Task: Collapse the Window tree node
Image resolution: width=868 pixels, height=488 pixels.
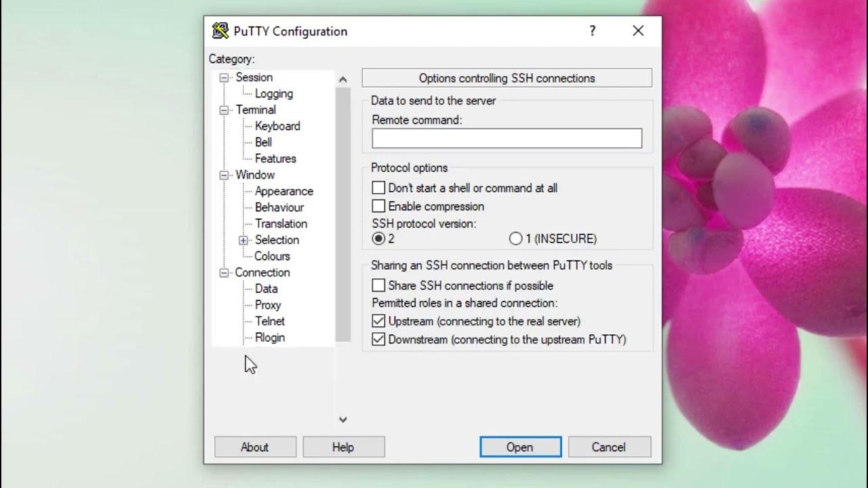Action: pos(224,176)
